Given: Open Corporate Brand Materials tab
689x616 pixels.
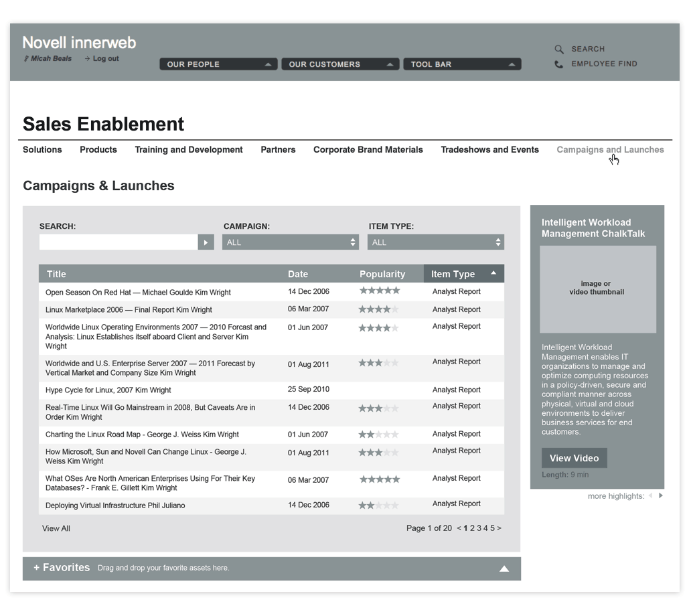Looking at the screenshot, I should pos(368,149).
